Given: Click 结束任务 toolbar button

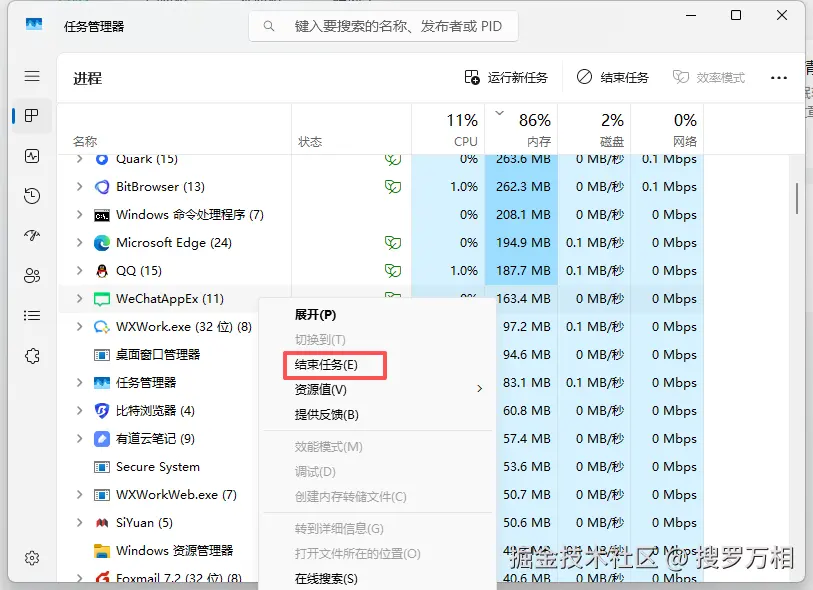Looking at the screenshot, I should coord(612,78).
